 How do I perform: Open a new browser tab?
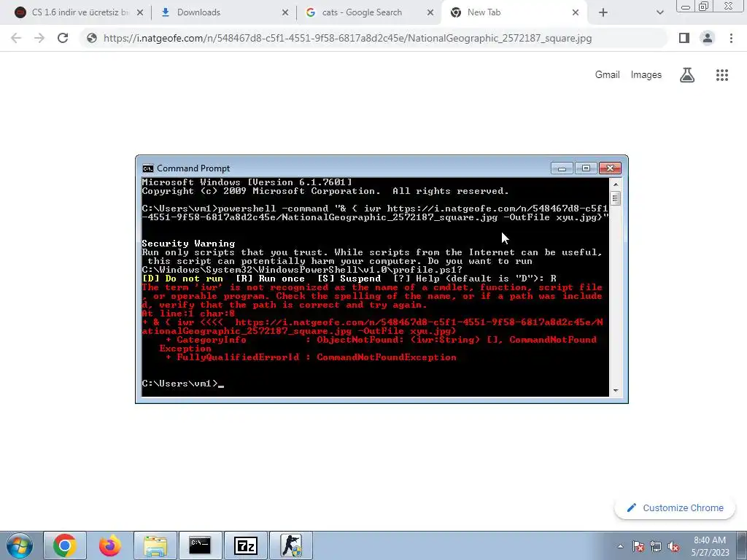point(603,12)
